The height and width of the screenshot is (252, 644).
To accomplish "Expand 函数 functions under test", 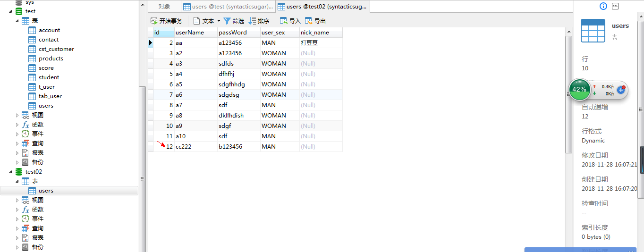I will pos(17,125).
